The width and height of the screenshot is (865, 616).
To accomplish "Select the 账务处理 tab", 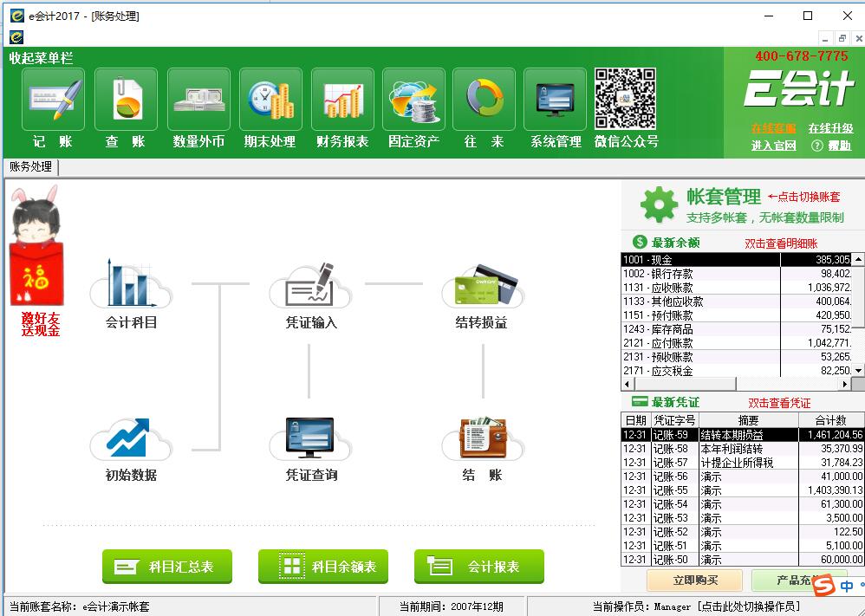I will 31,166.
